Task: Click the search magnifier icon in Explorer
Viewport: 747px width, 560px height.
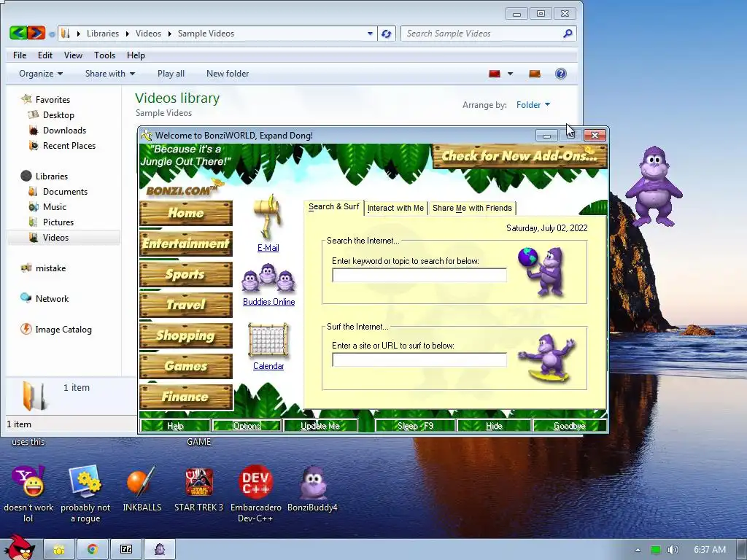Action: coord(568,34)
